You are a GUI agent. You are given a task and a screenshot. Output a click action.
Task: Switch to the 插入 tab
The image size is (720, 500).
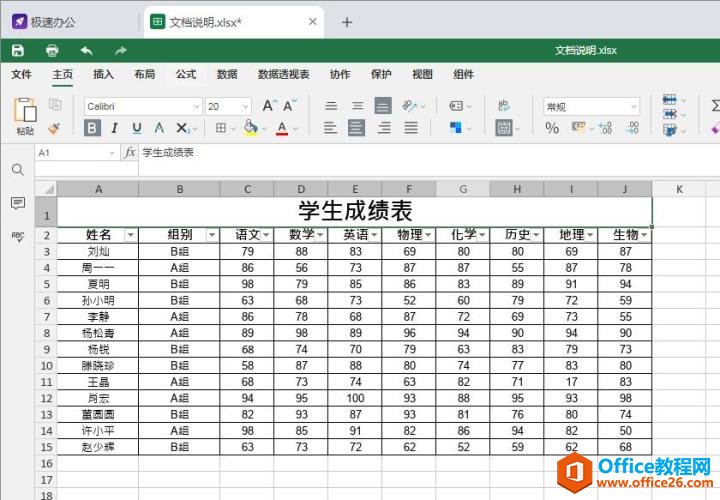coord(103,74)
